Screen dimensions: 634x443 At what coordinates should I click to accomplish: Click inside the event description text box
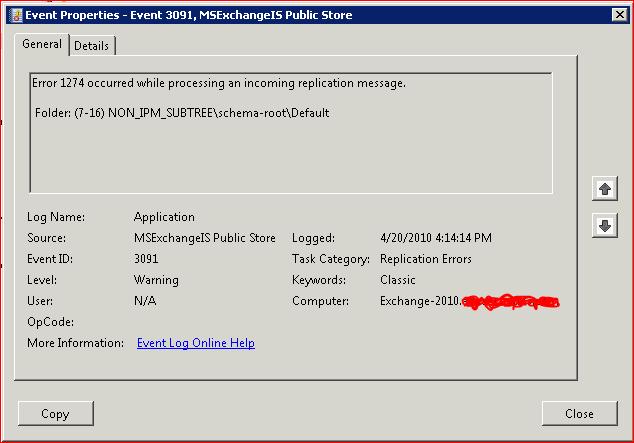[290, 160]
